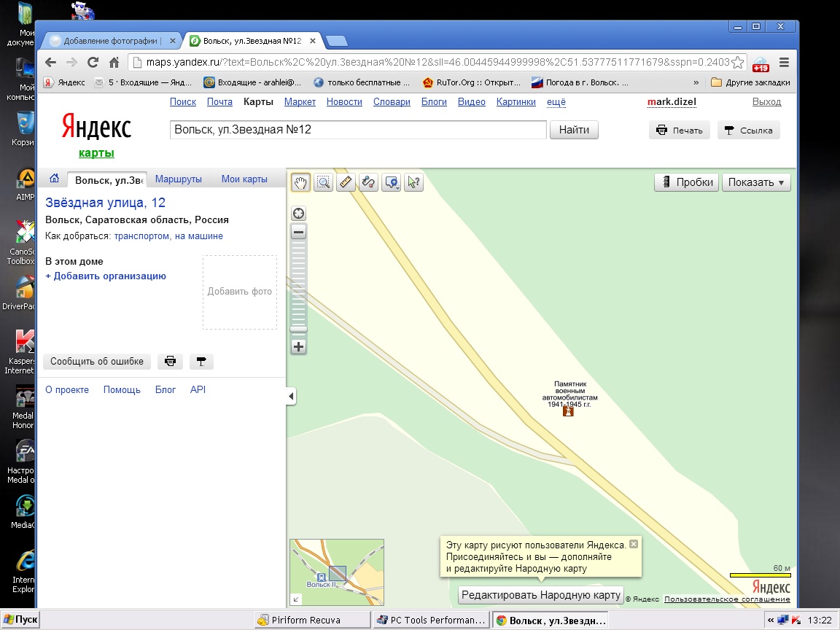Click the overview minimap thumbnail
The image size is (840, 630).
tap(337, 572)
